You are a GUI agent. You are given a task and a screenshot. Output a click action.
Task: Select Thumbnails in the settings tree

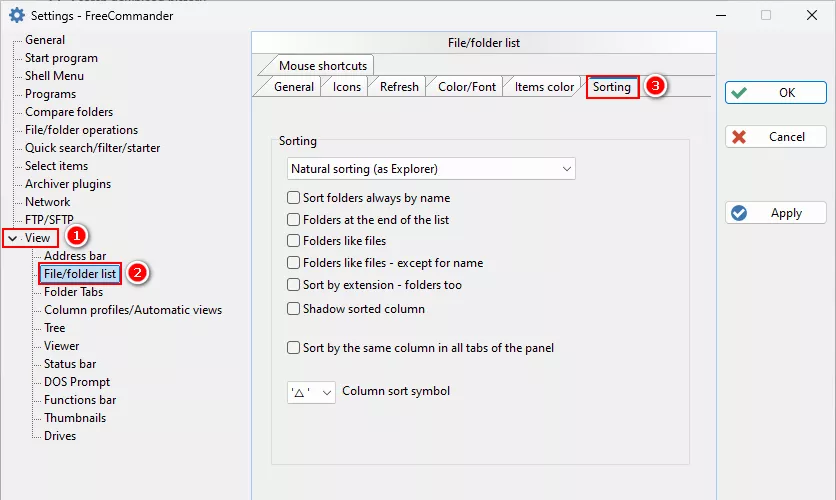click(x=75, y=418)
